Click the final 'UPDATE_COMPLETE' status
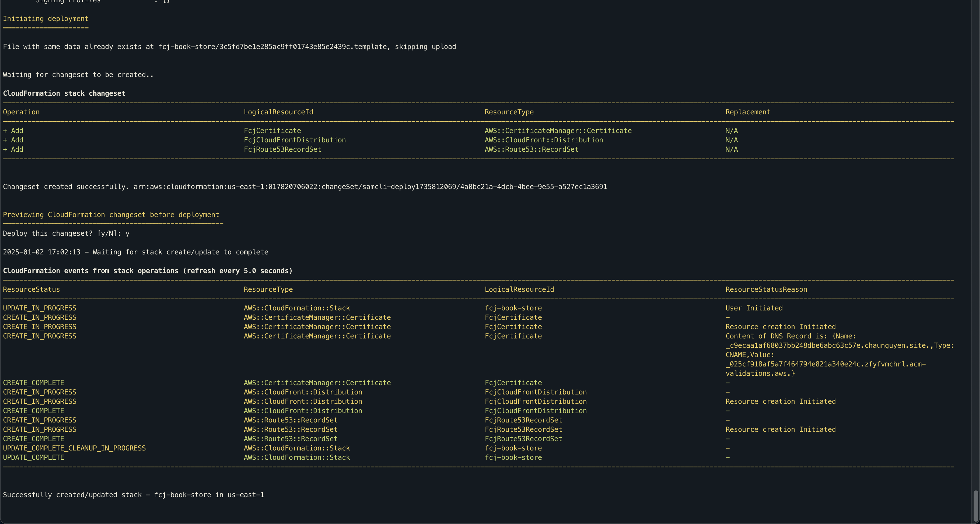Image resolution: width=980 pixels, height=524 pixels. coord(34,457)
